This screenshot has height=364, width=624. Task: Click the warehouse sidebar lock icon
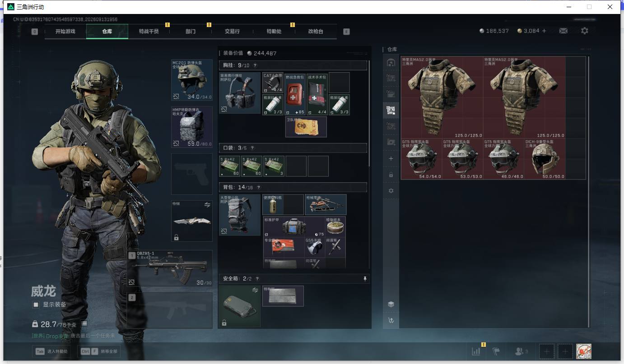point(391,175)
